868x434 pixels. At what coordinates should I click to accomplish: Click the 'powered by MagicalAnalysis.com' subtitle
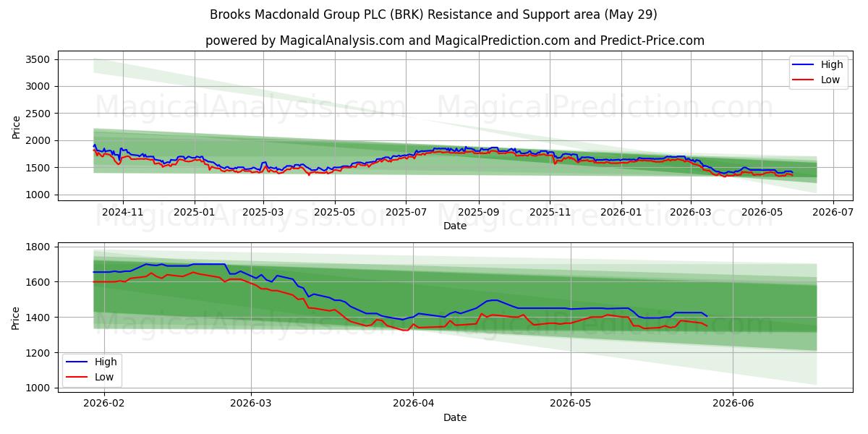(455, 41)
